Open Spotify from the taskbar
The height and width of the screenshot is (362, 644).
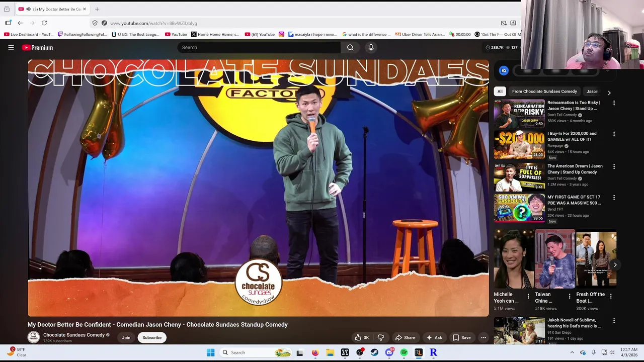[x=404, y=352]
